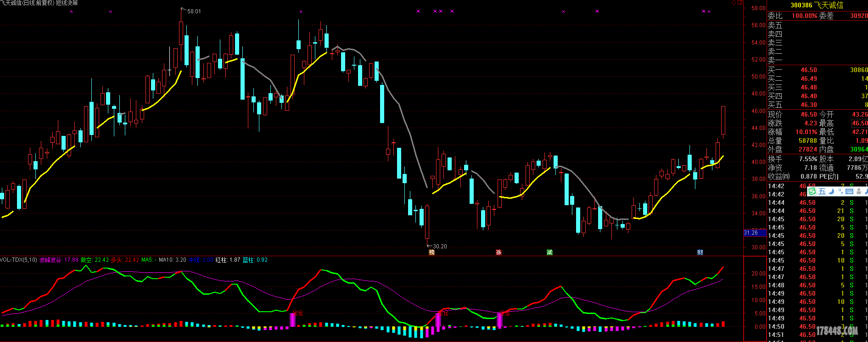
Task: Click the 多头 22.42 indicator value
Action: [125, 260]
